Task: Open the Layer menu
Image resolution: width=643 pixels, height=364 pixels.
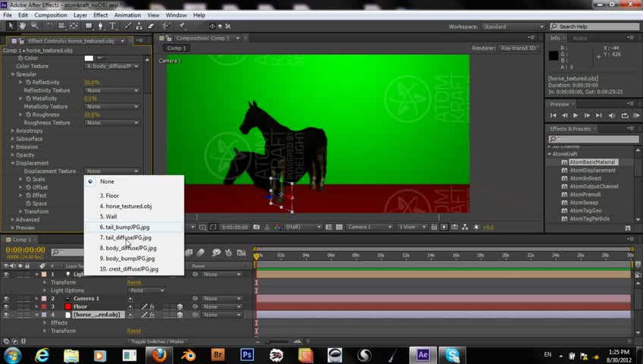Action: [x=80, y=15]
